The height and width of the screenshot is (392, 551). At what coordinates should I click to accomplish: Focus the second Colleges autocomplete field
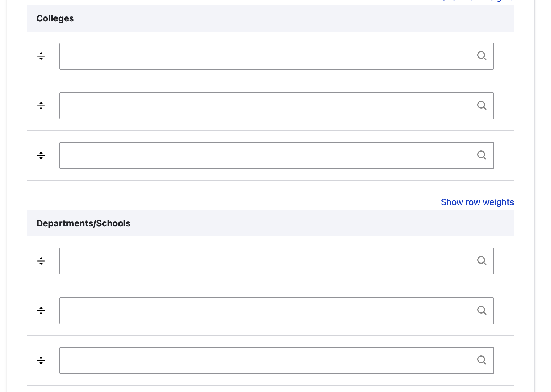(276, 106)
